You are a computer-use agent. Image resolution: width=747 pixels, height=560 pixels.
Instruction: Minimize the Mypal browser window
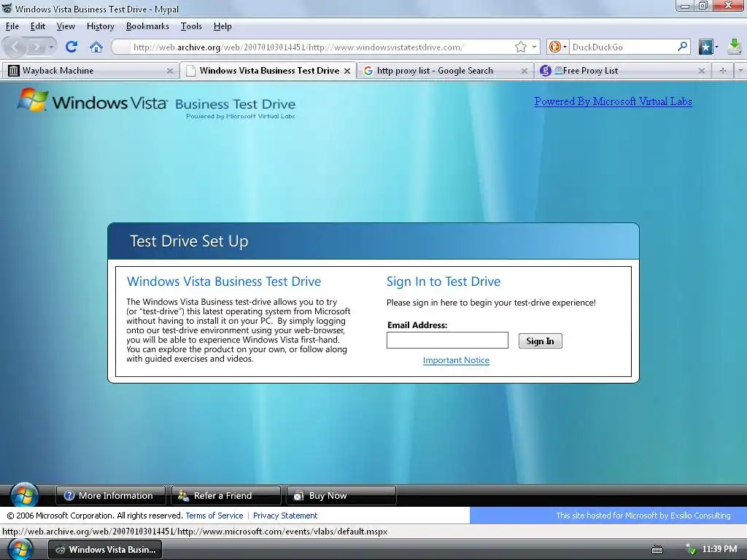click(x=686, y=6)
